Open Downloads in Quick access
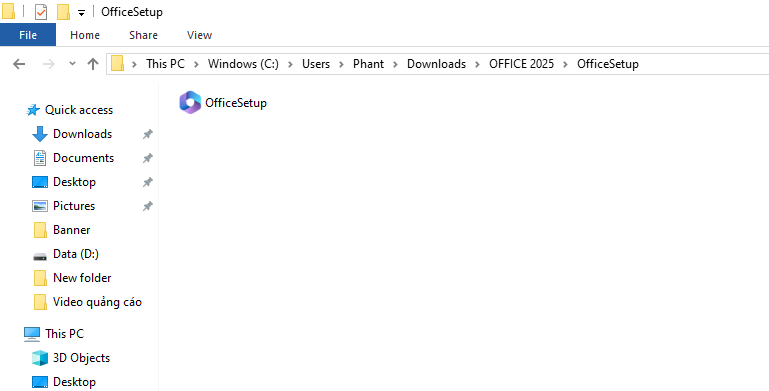The height and width of the screenshot is (391, 769). pos(82,134)
